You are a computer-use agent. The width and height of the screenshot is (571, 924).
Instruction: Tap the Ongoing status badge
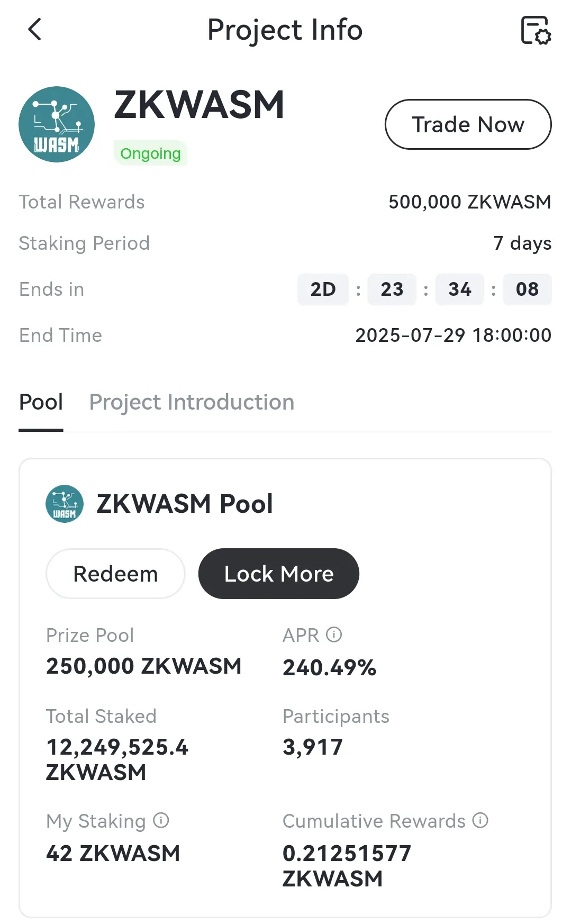[150, 153]
